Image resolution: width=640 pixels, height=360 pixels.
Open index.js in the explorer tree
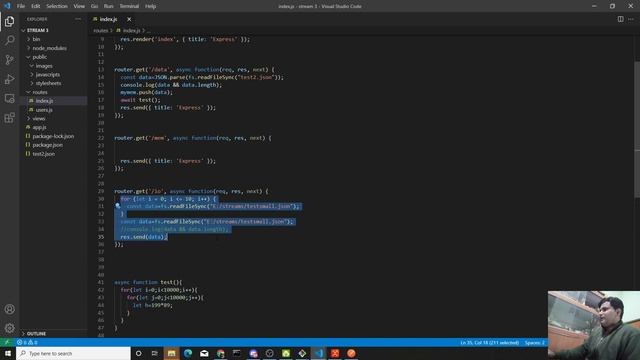(44, 101)
